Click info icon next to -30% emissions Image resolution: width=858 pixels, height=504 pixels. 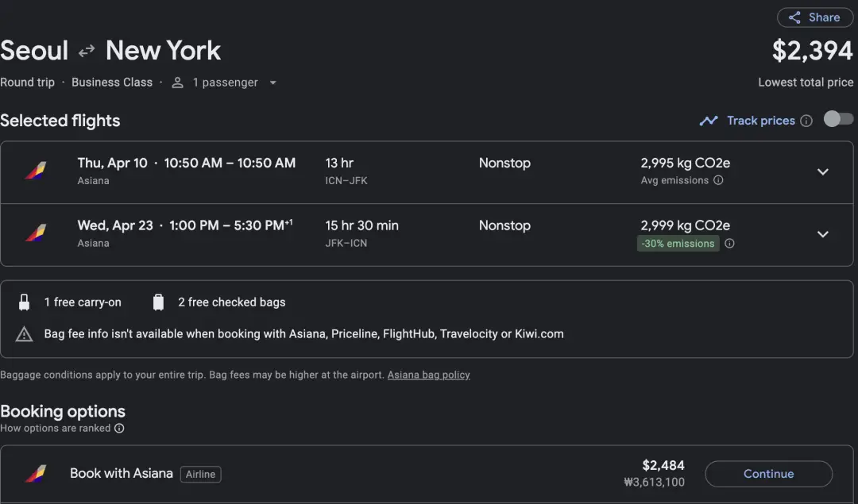point(729,244)
